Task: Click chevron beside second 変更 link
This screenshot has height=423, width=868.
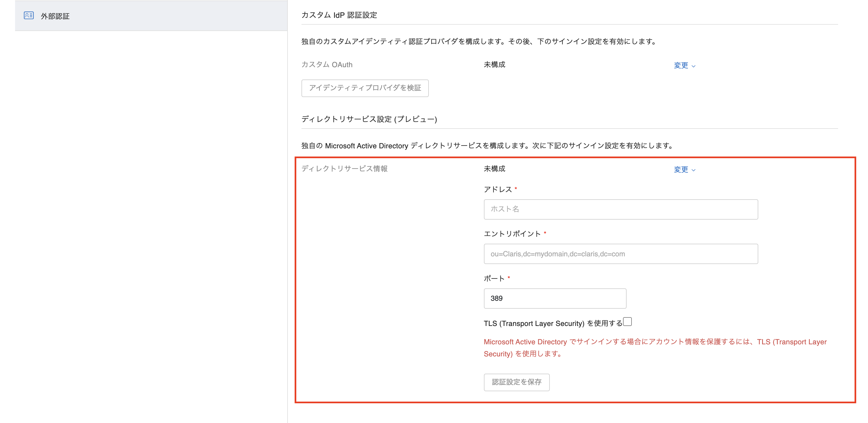Action: click(694, 171)
